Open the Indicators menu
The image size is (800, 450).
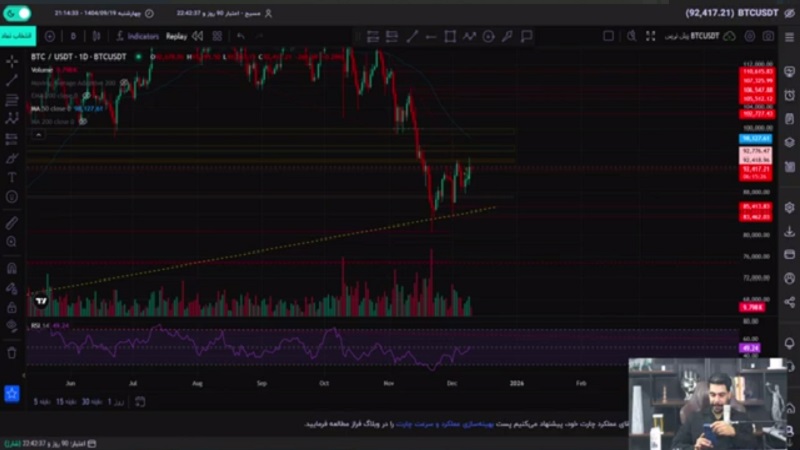pos(138,36)
